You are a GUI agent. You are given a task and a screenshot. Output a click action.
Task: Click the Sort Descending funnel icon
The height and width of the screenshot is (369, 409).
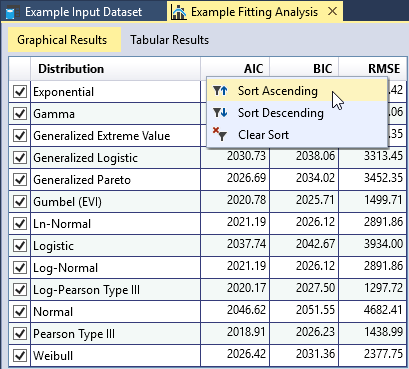point(220,113)
